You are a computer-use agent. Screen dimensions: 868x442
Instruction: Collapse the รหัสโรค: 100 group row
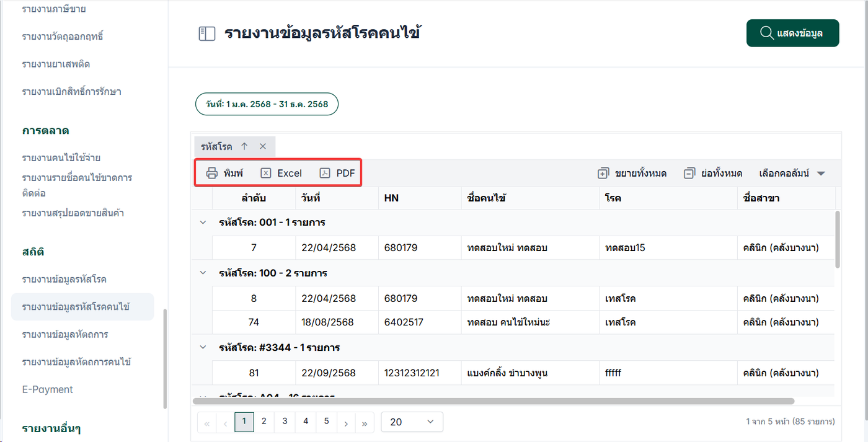(x=202, y=273)
